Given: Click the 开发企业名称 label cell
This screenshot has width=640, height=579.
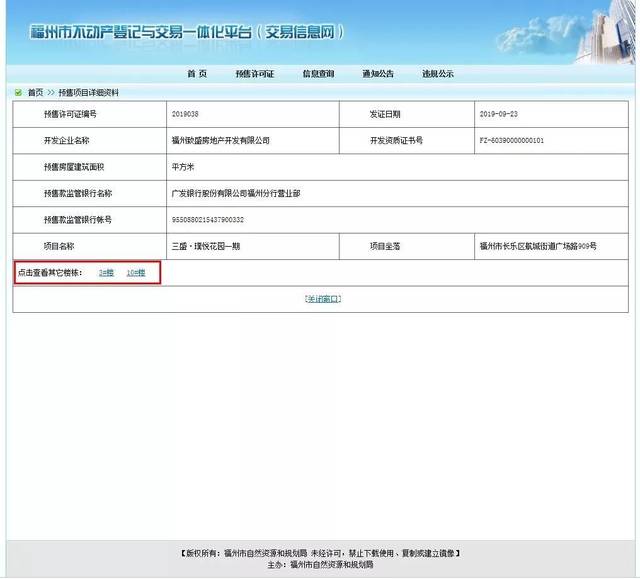Looking at the screenshot, I should [89, 140].
